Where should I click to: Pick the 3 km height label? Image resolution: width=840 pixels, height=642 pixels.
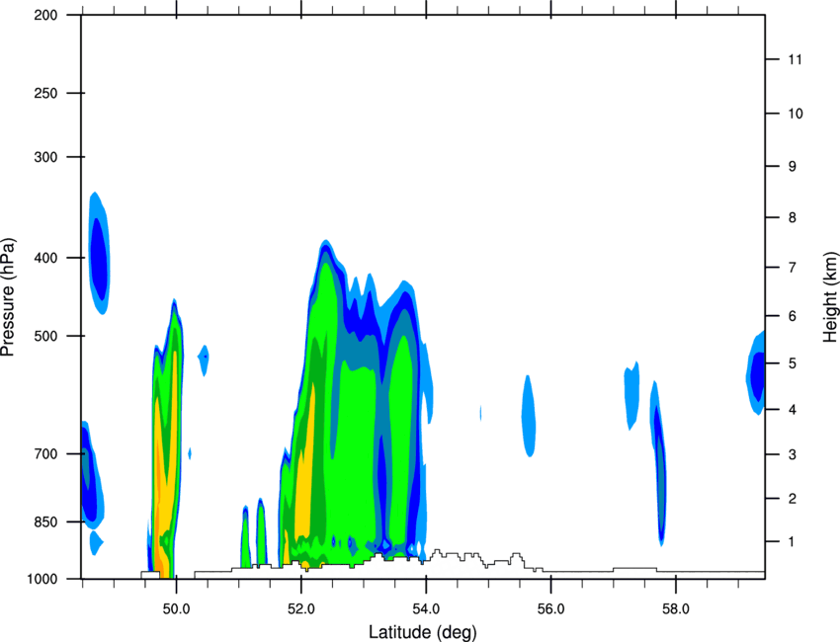point(793,454)
